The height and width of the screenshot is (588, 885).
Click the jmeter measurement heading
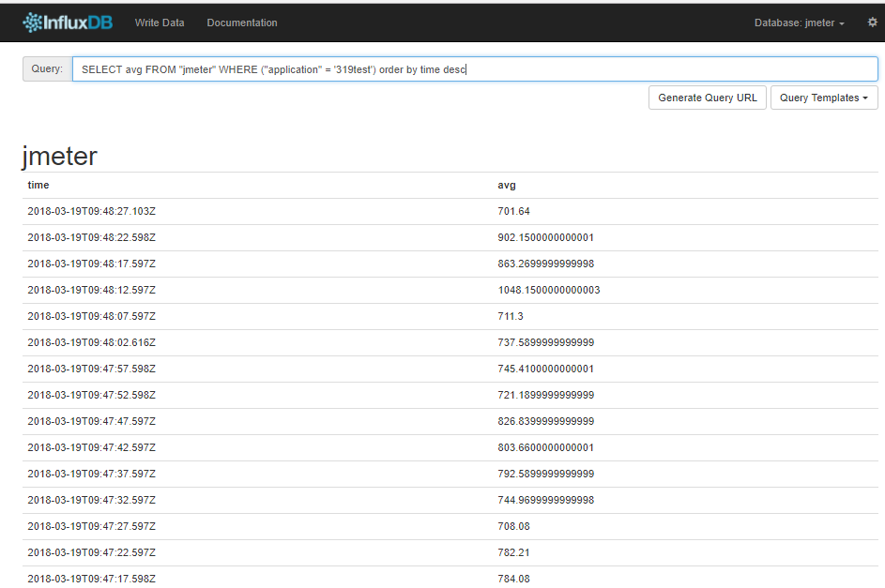coord(60,157)
